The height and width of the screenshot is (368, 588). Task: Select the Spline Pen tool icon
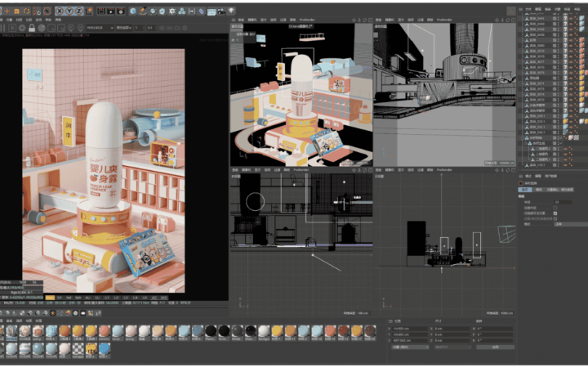click(x=143, y=11)
